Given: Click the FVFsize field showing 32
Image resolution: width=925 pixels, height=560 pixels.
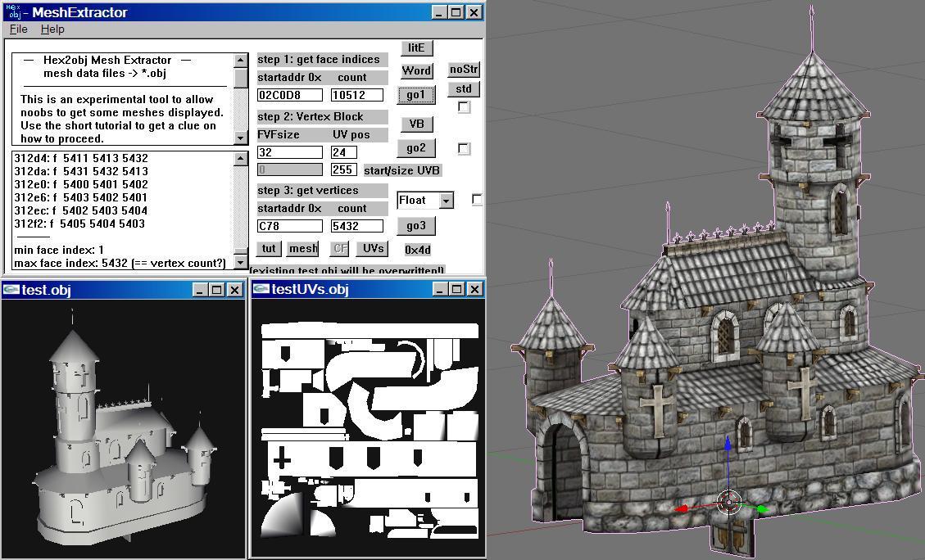Looking at the screenshot, I should [x=290, y=152].
